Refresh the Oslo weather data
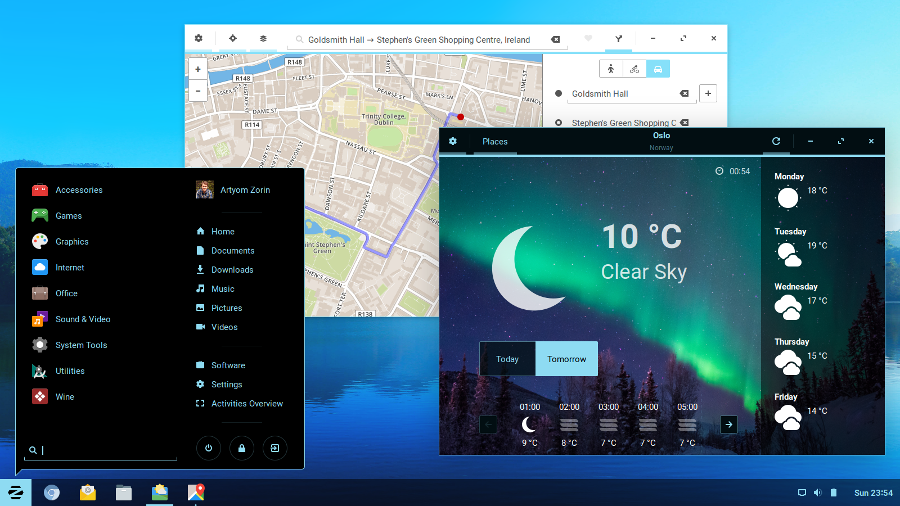900x506 pixels. pyautogui.click(x=776, y=141)
